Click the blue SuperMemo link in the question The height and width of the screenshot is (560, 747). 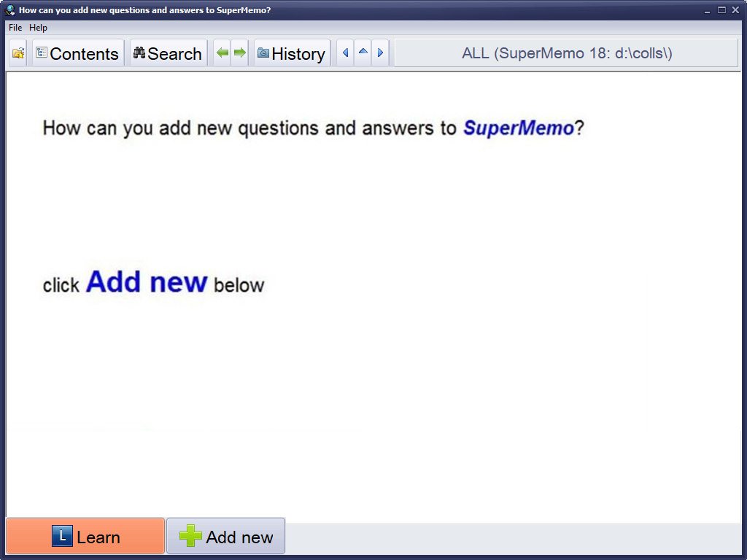point(519,128)
